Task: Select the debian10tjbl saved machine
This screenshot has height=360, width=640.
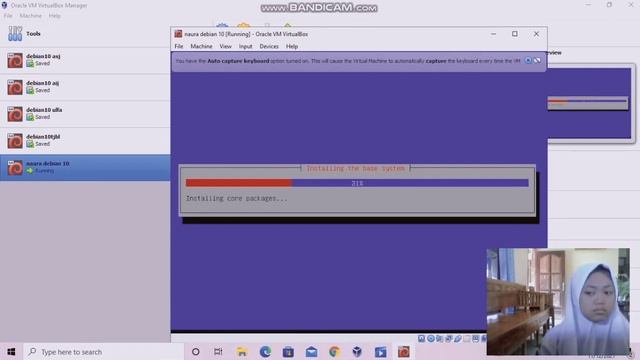Action: coord(85,141)
